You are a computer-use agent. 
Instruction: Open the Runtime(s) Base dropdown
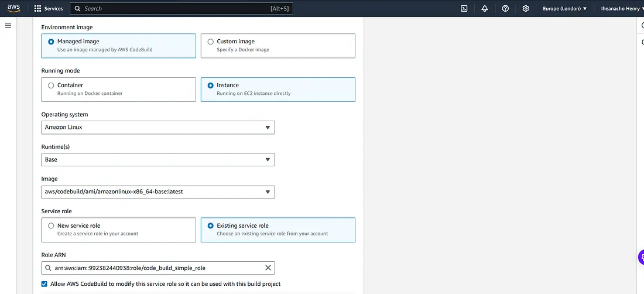[158, 160]
